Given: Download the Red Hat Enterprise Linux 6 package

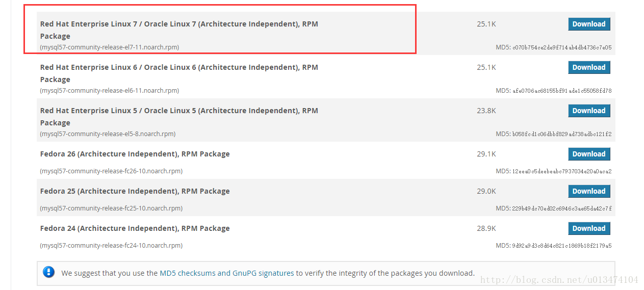Looking at the screenshot, I should (589, 67).
